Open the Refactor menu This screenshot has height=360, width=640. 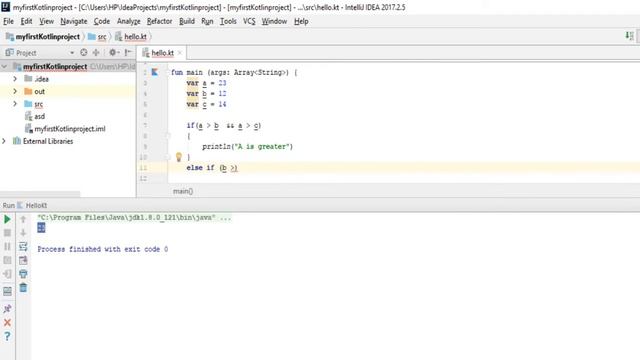(159, 21)
